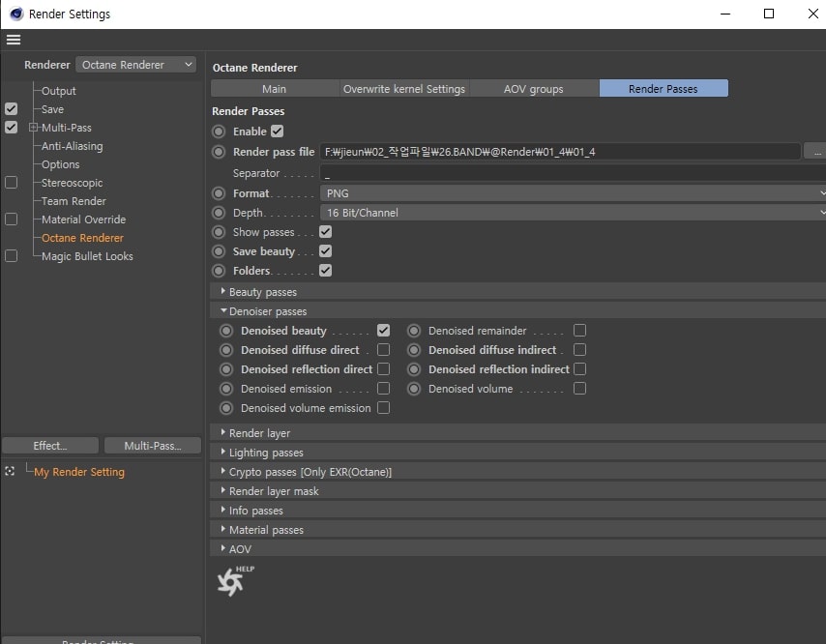Enable the Denoised volume emission checkbox
The height and width of the screenshot is (644, 826).
point(383,408)
